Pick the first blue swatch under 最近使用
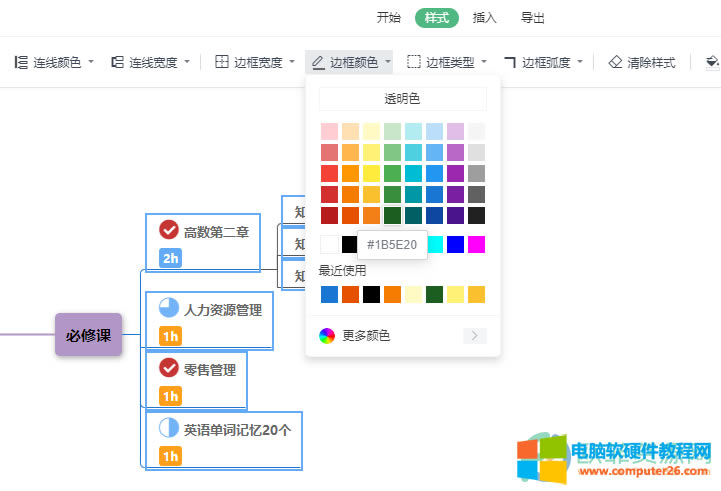This screenshot has width=721, height=491. point(329,294)
